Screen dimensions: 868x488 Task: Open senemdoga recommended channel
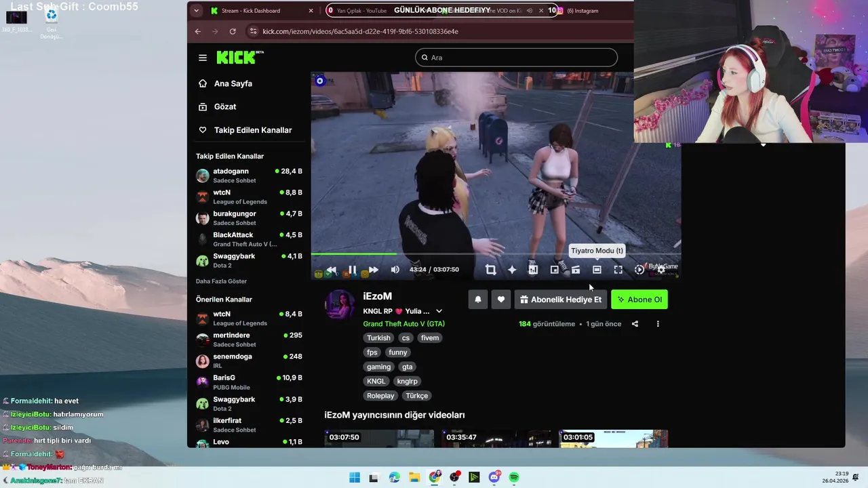pos(249,361)
